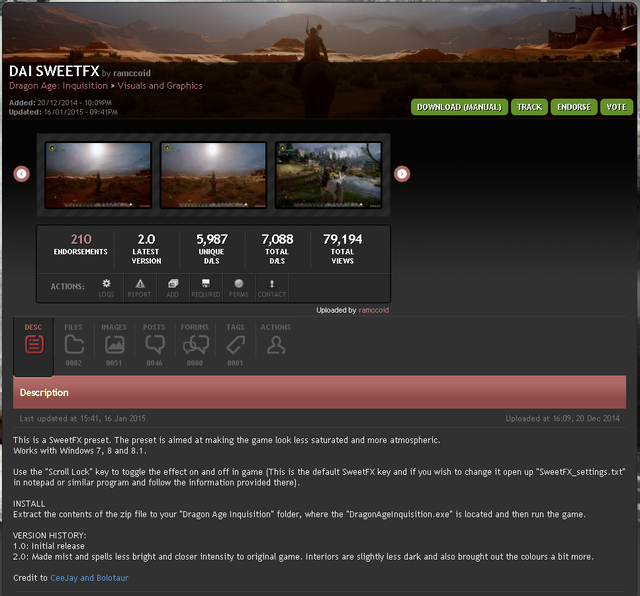Open the Logs action icon
Screen dimensions: 640x596
coord(106,288)
